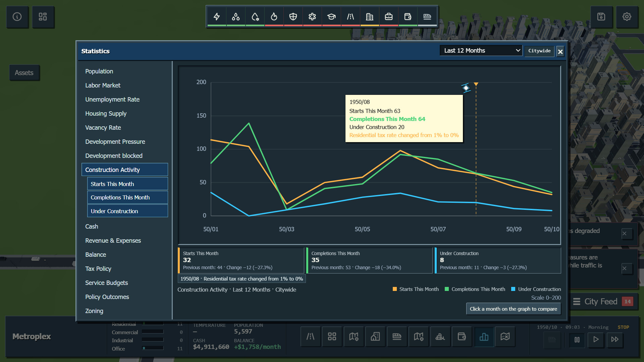This screenshot has height=362, width=644.
Task: Close the Statistics window
Action: click(560, 52)
